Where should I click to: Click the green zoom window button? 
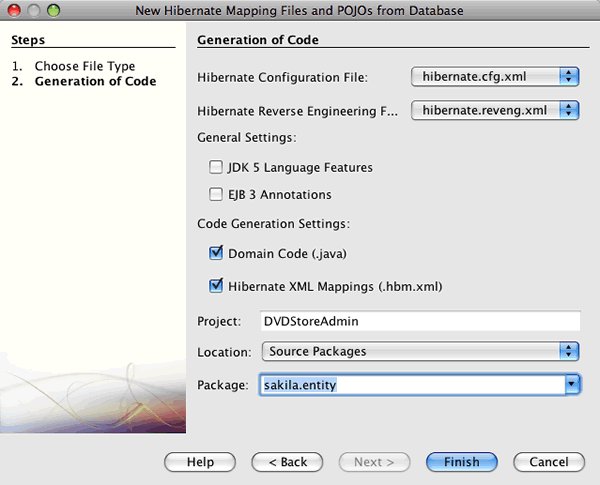(x=54, y=10)
